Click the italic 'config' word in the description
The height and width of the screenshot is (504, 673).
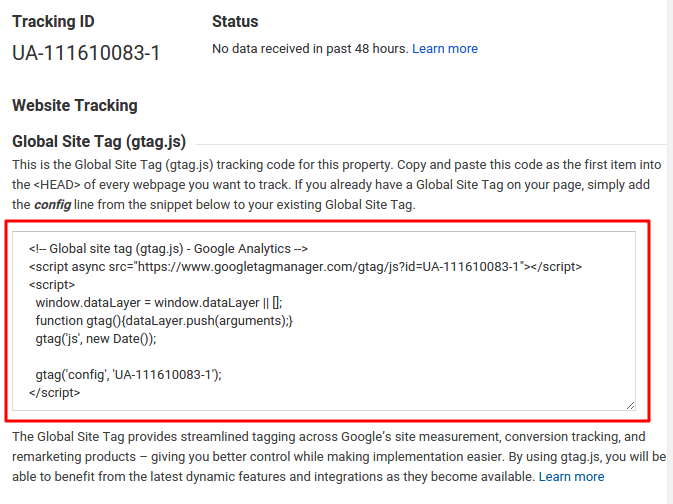52,205
